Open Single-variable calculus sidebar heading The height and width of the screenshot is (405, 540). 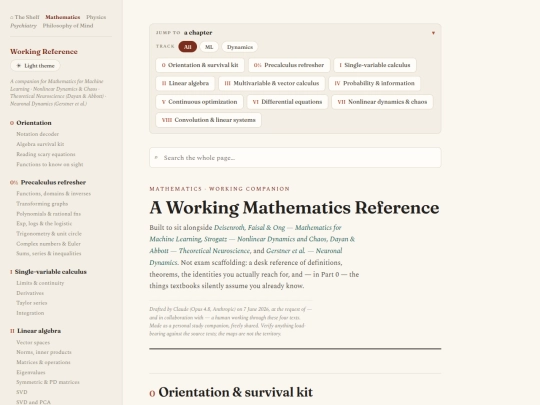click(48, 272)
